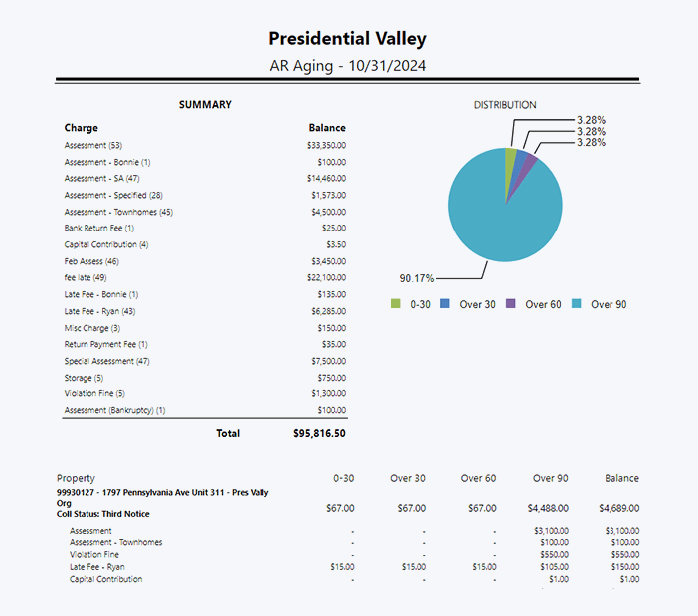Select the fee late (49) charge row
The image size is (698, 616).
(86, 277)
